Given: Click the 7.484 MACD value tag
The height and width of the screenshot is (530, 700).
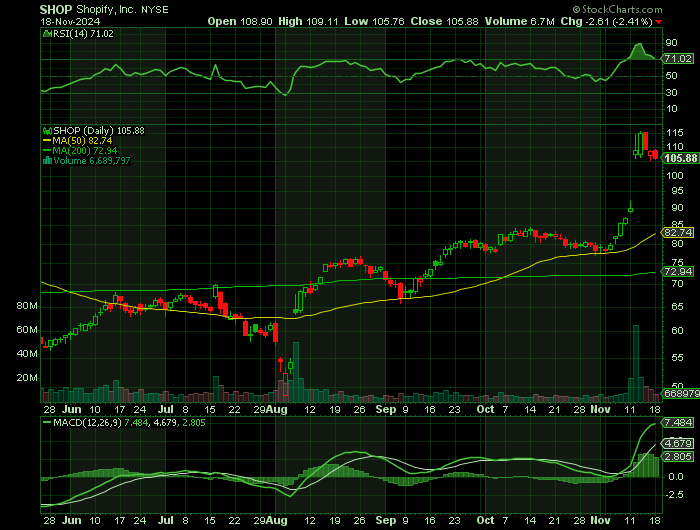Looking at the screenshot, I should (679, 422).
